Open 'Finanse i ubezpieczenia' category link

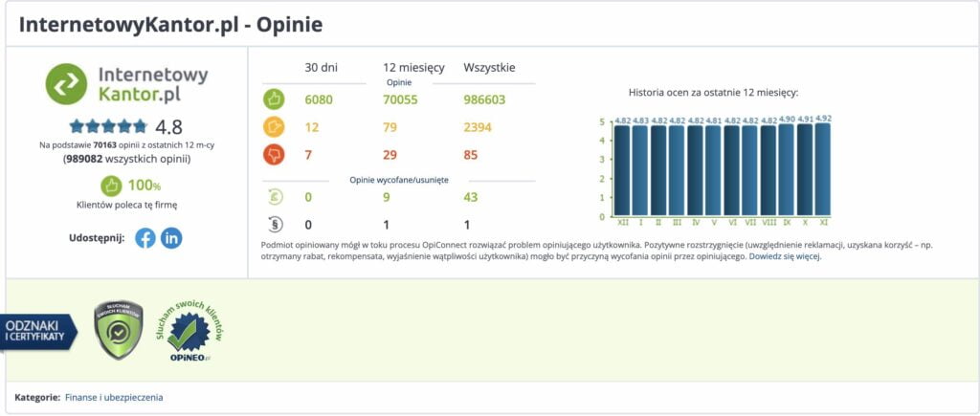114,397
